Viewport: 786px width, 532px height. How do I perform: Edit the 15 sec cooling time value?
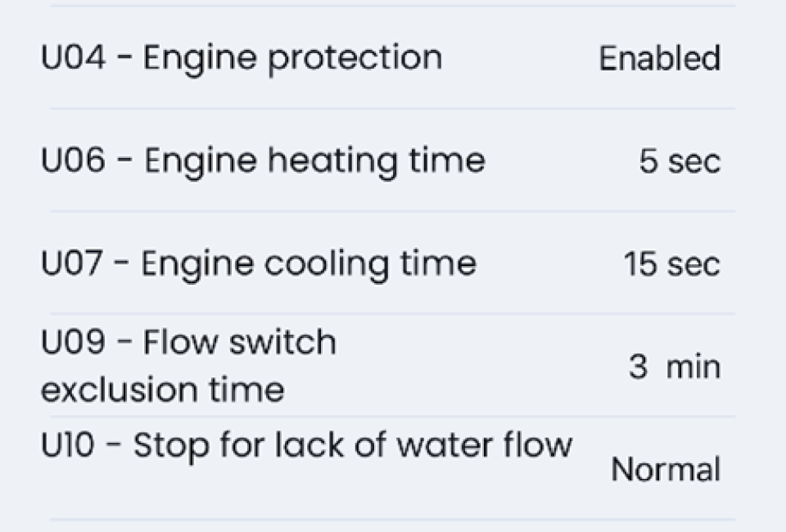coord(671,264)
